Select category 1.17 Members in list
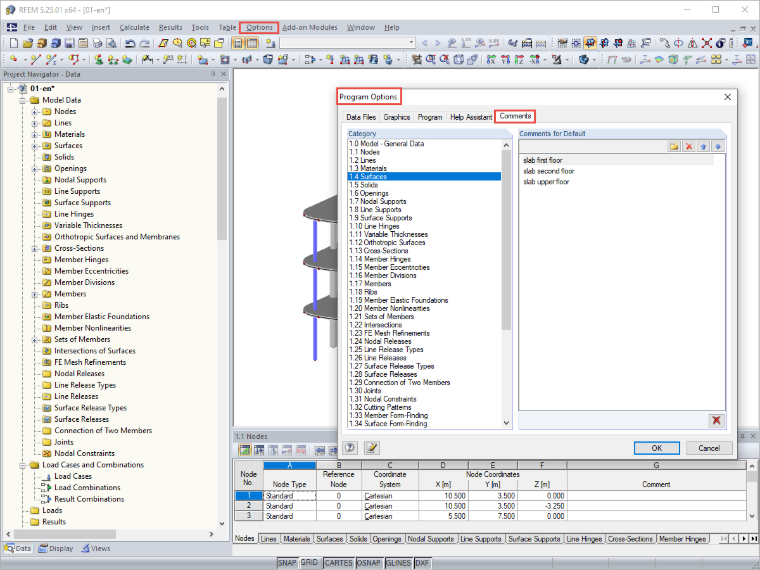Screen dimensions: 760x570 425,284
